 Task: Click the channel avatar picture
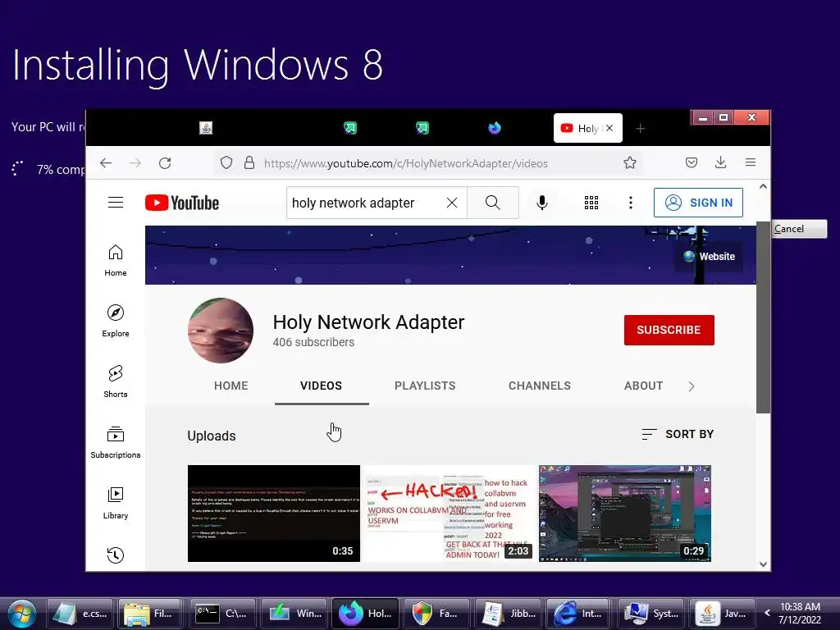coord(221,331)
